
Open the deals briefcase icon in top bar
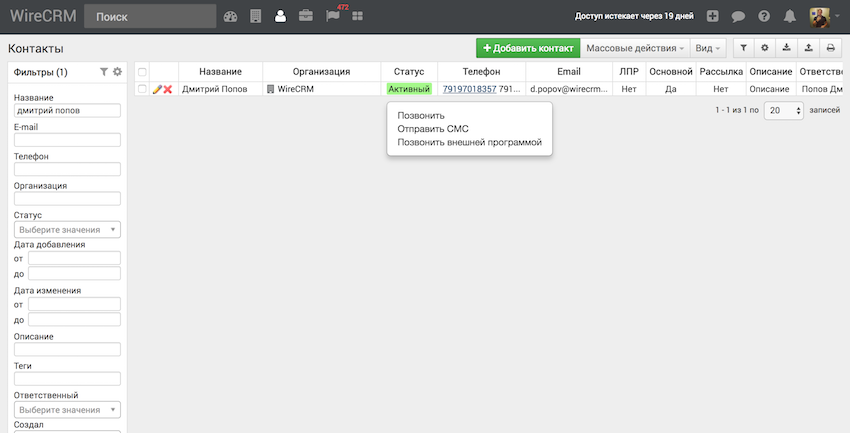pyautogui.click(x=305, y=16)
